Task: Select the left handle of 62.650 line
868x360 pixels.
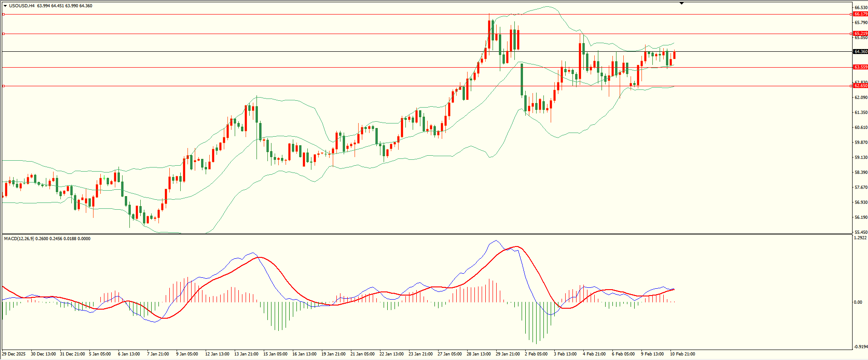Action: (4, 86)
